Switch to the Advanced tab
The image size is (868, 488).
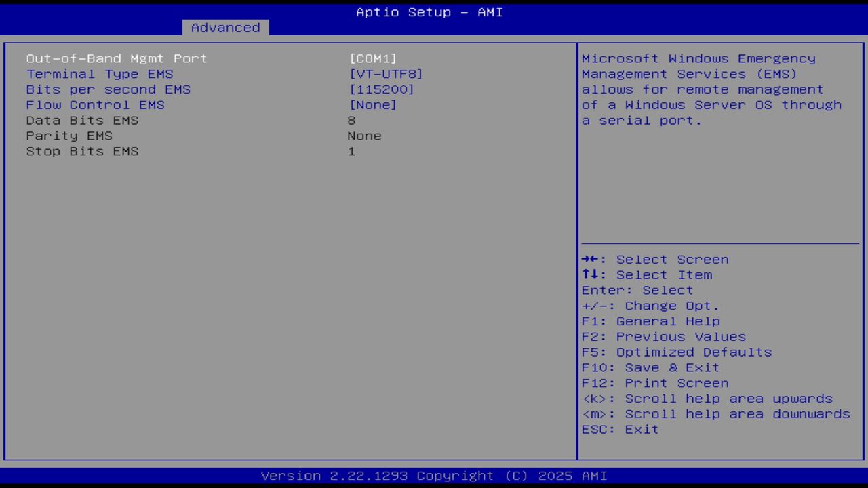coord(225,27)
